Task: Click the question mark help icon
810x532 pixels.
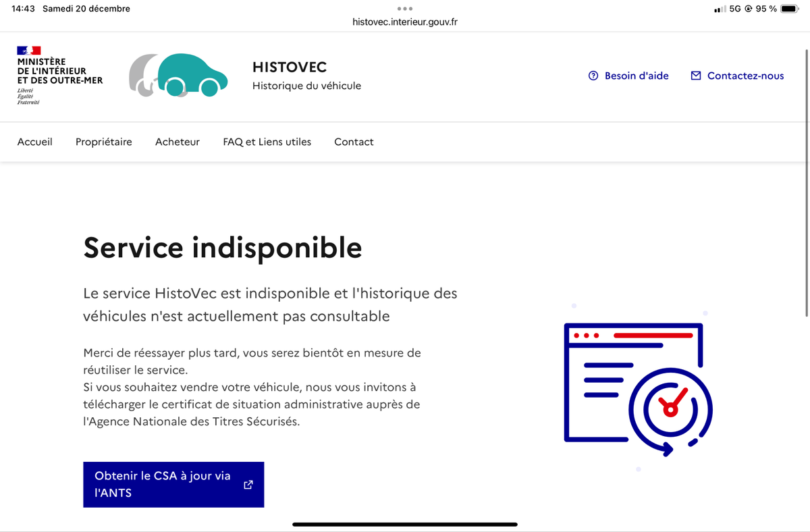Action: [x=593, y=76]
